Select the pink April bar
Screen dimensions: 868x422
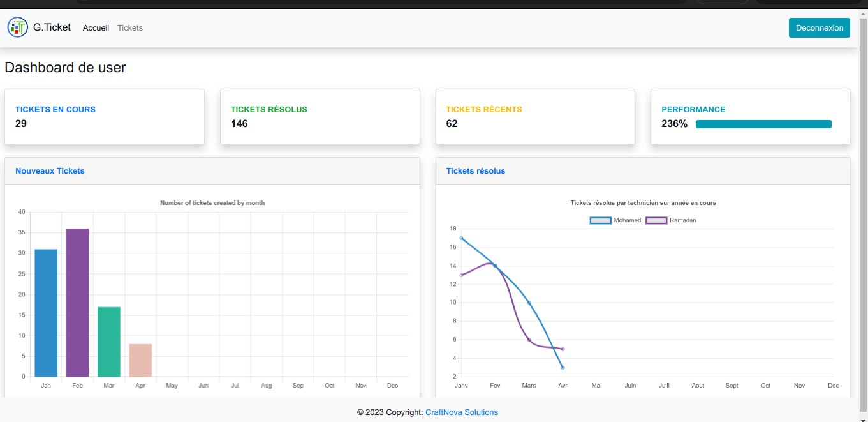pos(140,360)
